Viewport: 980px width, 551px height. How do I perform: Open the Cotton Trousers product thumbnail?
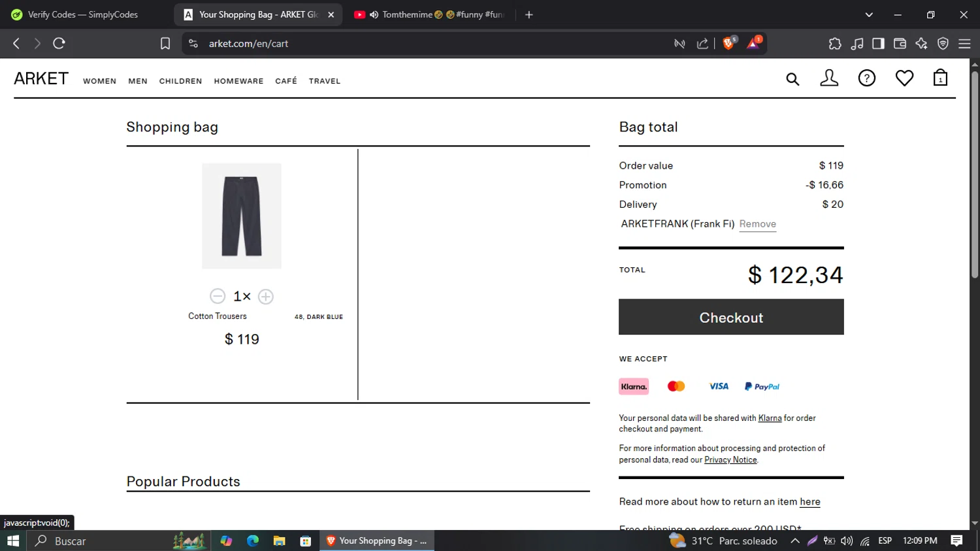242,216
